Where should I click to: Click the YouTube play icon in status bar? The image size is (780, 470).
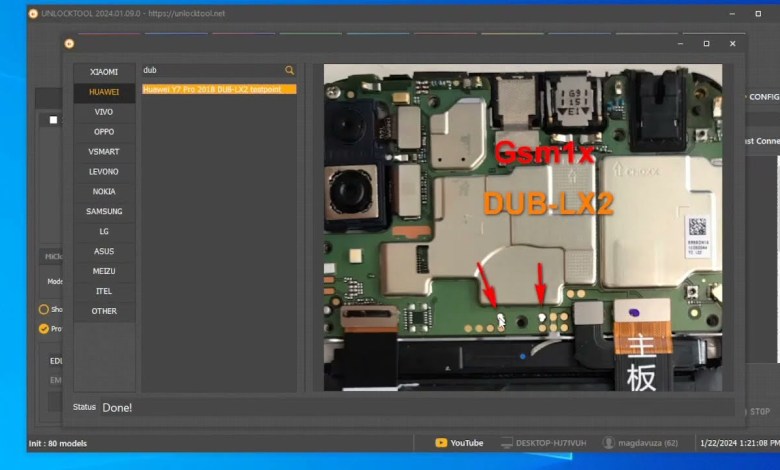[x=441, y=443]
